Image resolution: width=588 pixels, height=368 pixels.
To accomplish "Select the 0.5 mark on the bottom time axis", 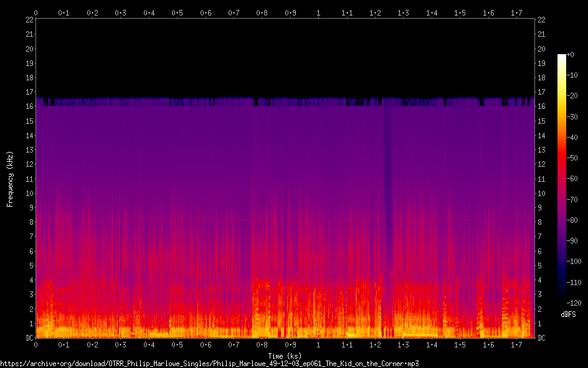I will (x=177, y=344).
